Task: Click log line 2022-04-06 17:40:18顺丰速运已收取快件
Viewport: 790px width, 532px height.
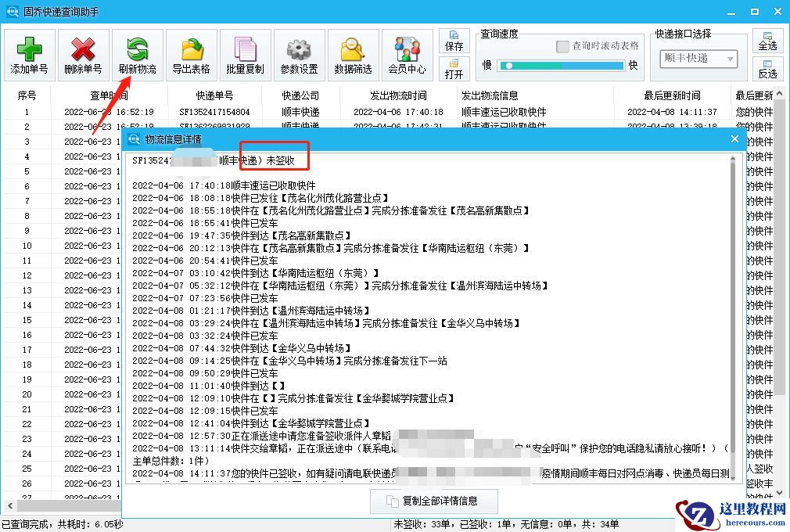Action: (x=224, y=185)
